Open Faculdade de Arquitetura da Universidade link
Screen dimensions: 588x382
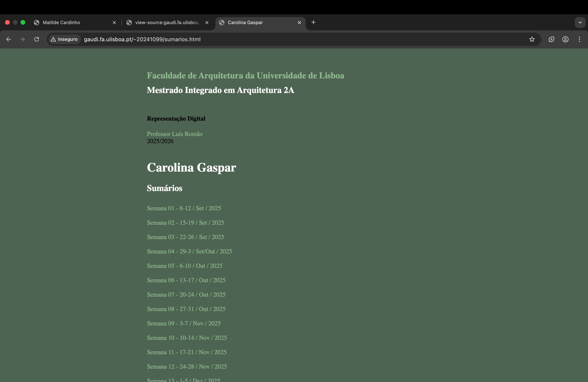tap(245, 76)
